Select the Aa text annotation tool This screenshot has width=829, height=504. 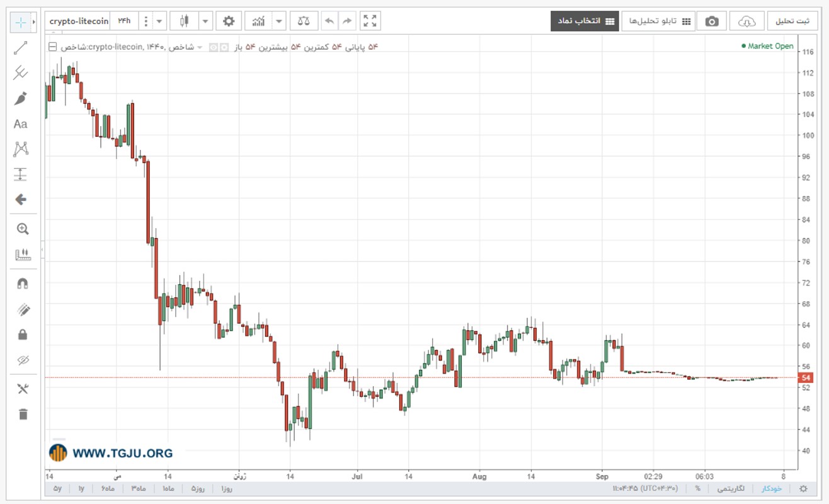[21, 124]
